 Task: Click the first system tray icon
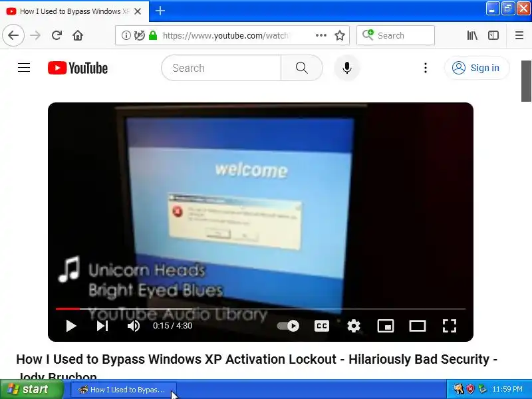[x=458, y=389]
